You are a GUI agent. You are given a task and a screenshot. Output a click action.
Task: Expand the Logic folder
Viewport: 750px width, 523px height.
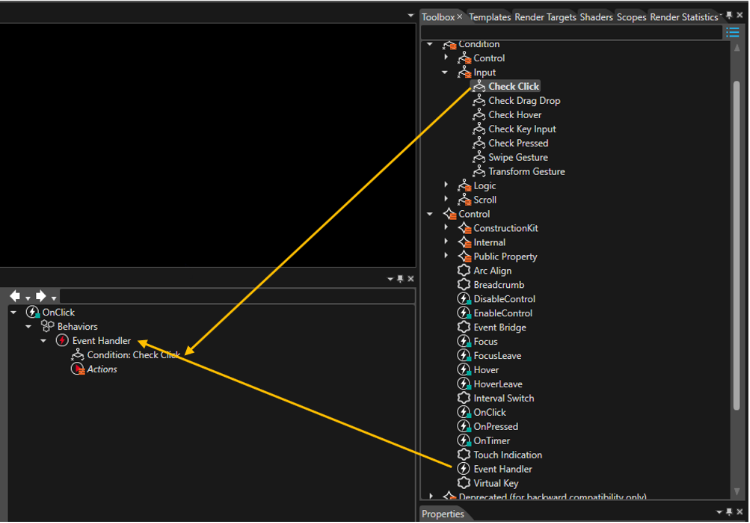(x=446, y=185)
